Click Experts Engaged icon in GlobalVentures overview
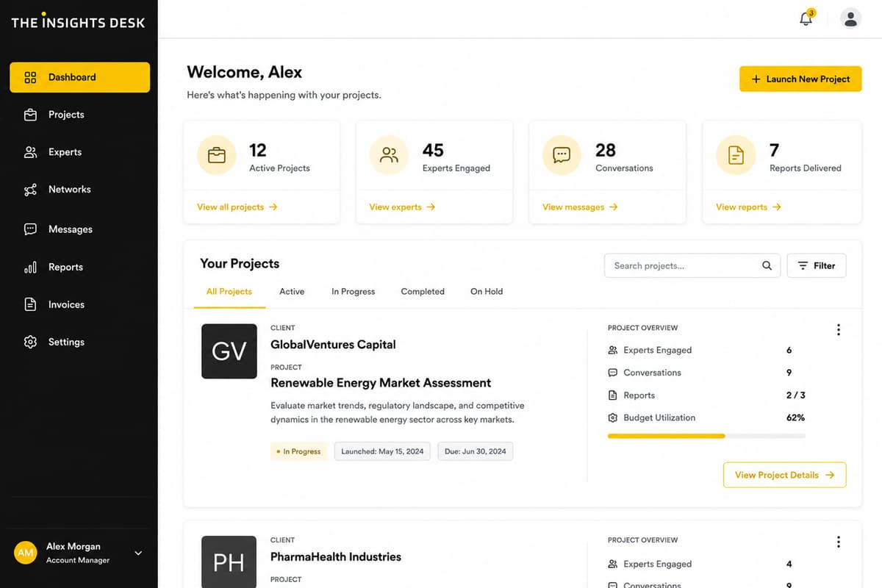Viewport: 882px width, 588px height. click(613, 351)
